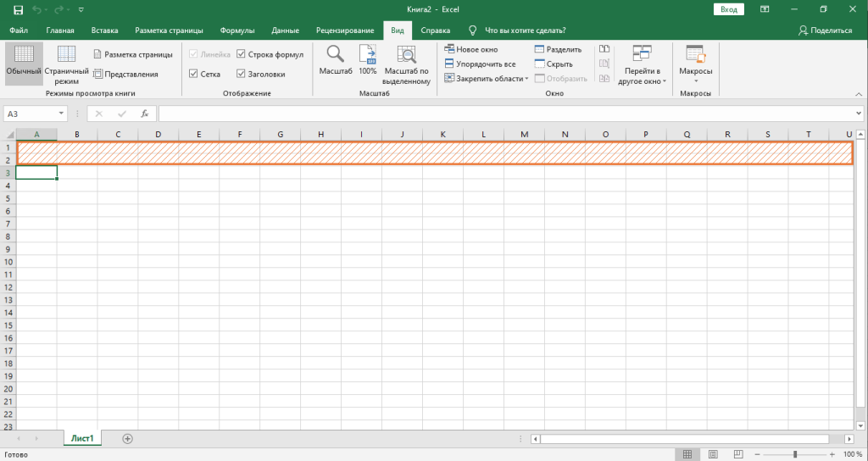Click Масштаб по выделенному

(x=406, y=64)
